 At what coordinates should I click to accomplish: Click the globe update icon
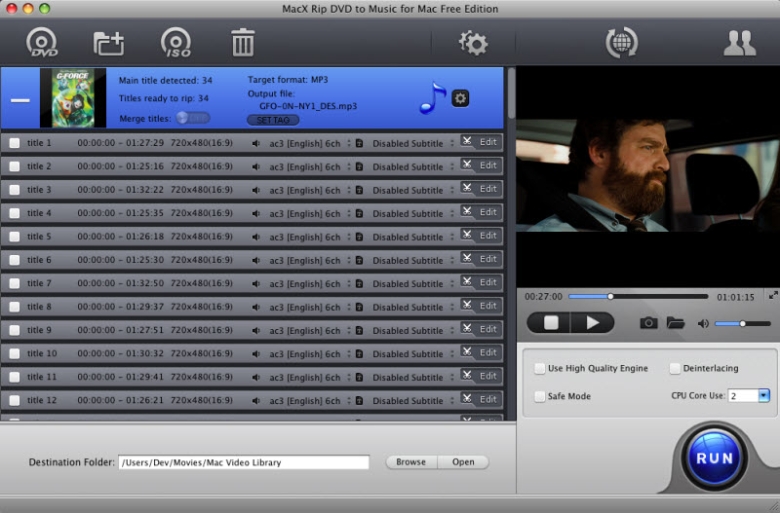point(621,42)
